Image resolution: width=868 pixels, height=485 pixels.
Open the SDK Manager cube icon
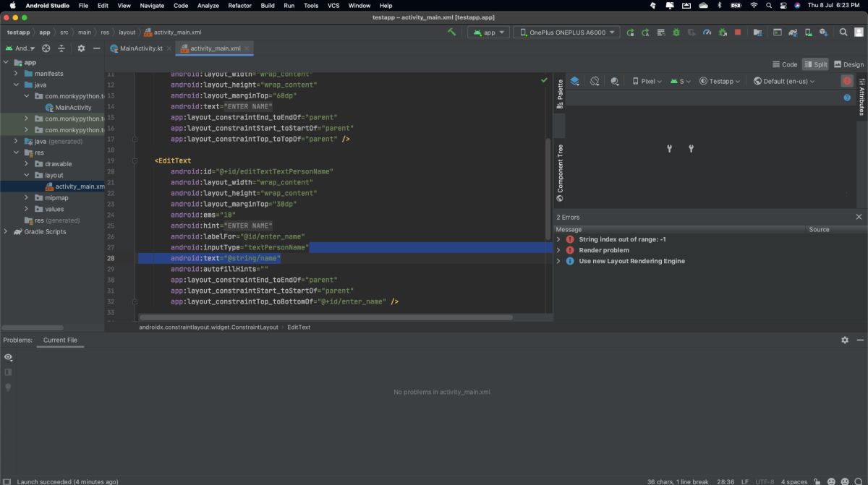[824, 33]
